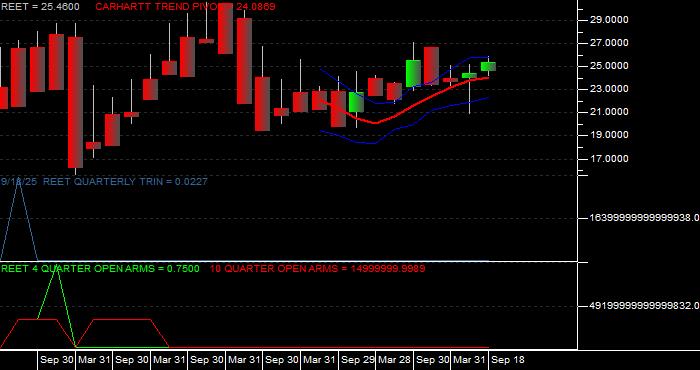Click the 4919999999999832.0 ARMS axis value
The width and height of the screenshot is (700, 370).
(645, 306)
